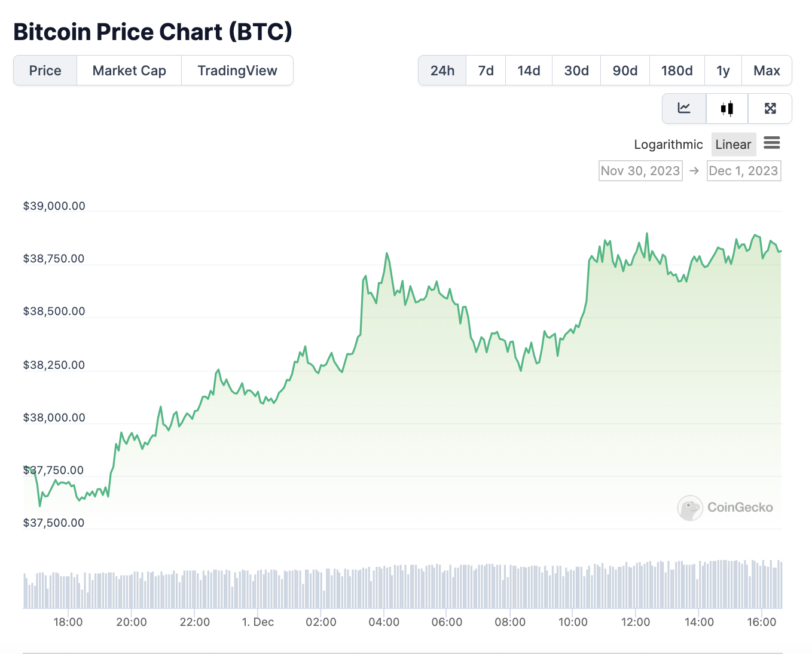Image resolution: width=812 pixels, height=654 pixels.
Task: Open the Market Cap tab
Action: coord(129,71)
